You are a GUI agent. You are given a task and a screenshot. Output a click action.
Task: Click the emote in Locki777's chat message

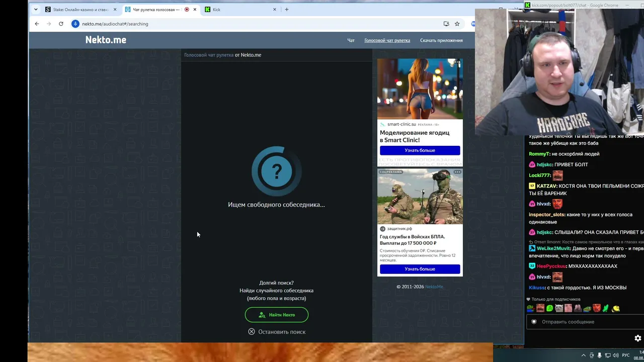tap(557, 175)
